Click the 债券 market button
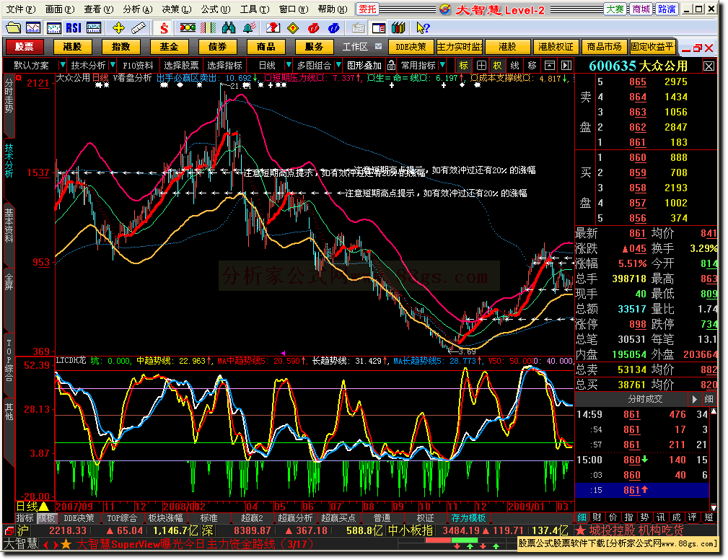 pyautogui.click(x=217, y=46)
